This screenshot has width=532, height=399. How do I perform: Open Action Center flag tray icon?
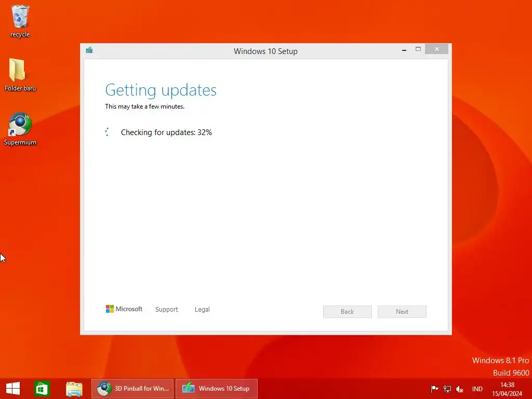click(x=434, y=389)
